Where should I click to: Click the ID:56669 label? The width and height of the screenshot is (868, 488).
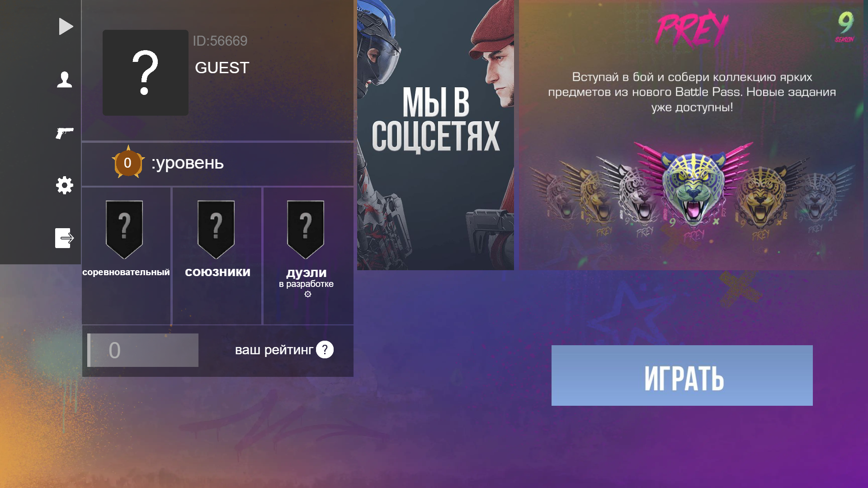[220, 41]
